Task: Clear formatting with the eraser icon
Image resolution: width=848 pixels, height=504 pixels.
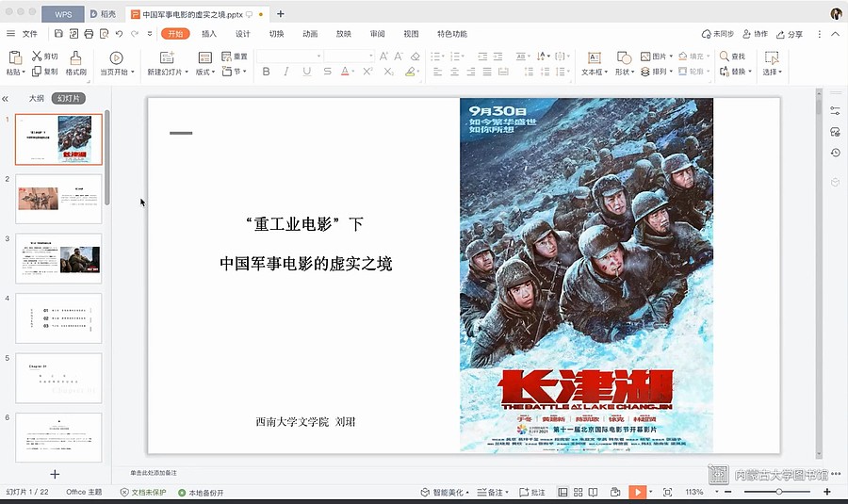Action: pyautogui.click(x=415, y=57)
